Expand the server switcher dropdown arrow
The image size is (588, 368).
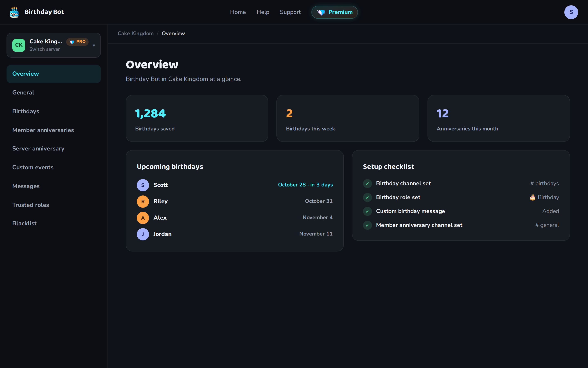94,46
